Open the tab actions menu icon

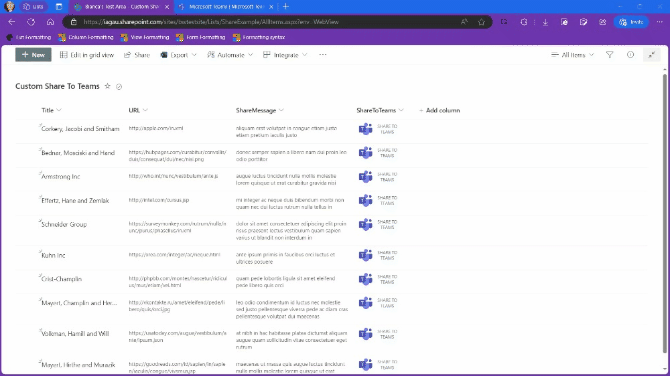(59, 6)
